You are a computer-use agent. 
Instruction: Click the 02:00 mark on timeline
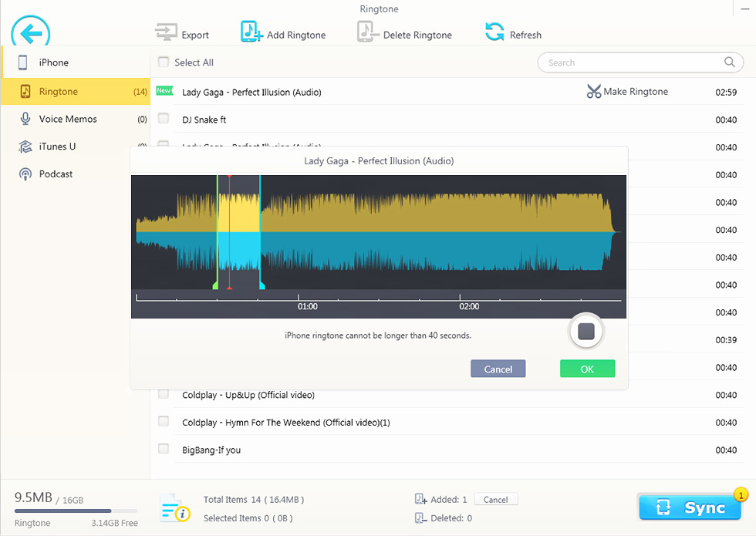[469, 307]
